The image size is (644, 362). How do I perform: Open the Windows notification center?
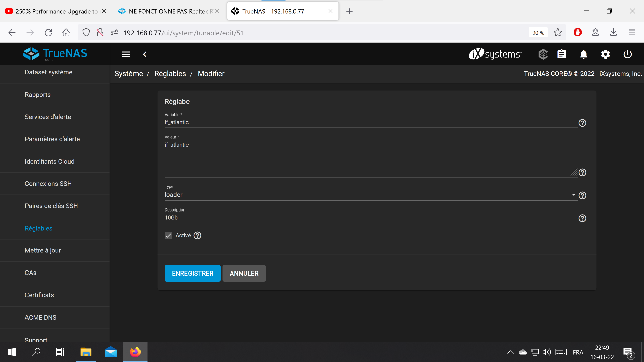click(629, 352)
